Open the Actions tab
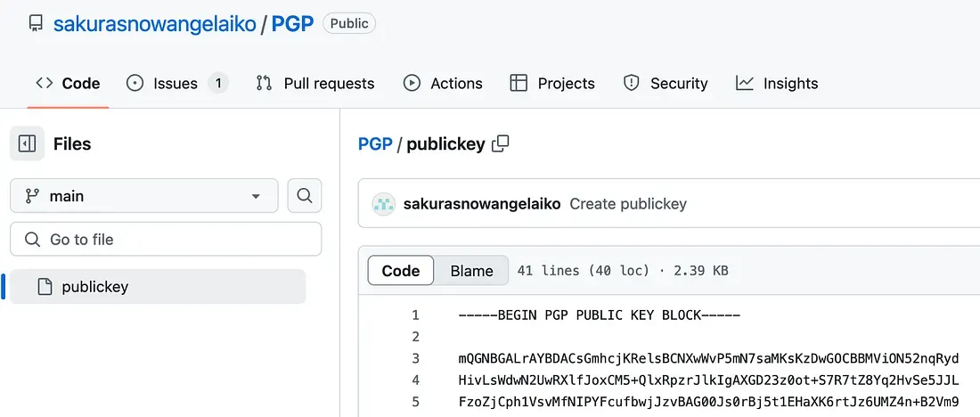The image size is (980, 417). tap(443, 83)
